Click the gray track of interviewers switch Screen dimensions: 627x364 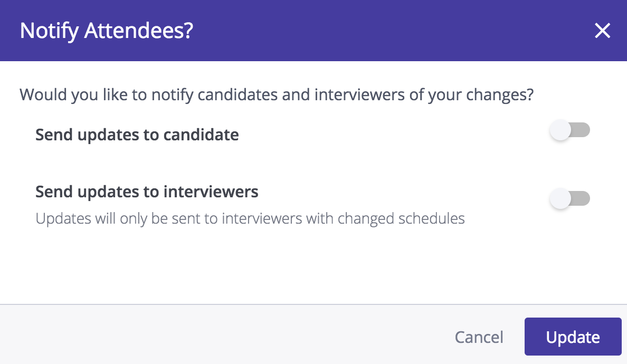(x=582, y=199)
